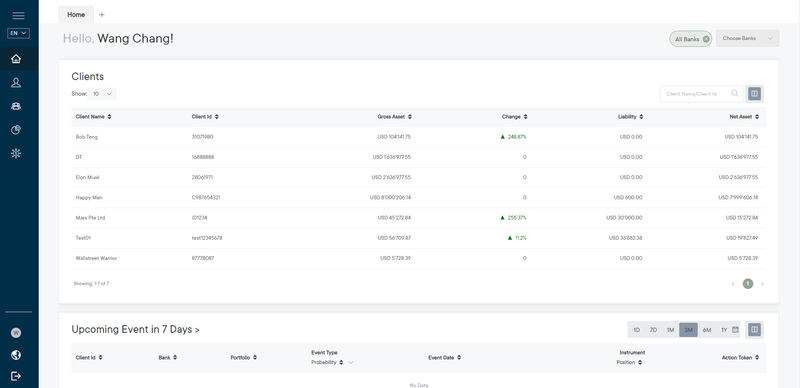Open client Elon Musk
Screen dimensions: 800x388
click(x=88, y=177)
